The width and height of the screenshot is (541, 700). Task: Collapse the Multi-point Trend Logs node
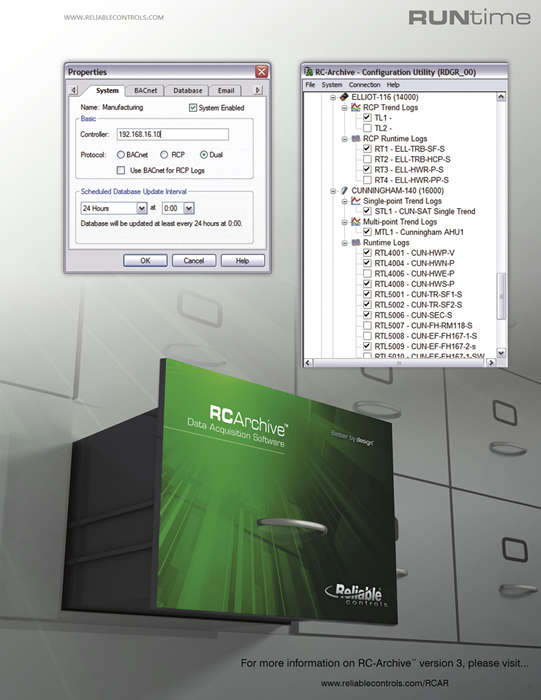tap(345, 222)
